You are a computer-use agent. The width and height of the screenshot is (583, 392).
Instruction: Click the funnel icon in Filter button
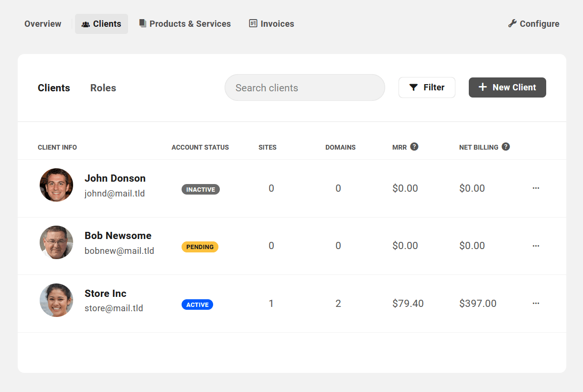[414, 87]
